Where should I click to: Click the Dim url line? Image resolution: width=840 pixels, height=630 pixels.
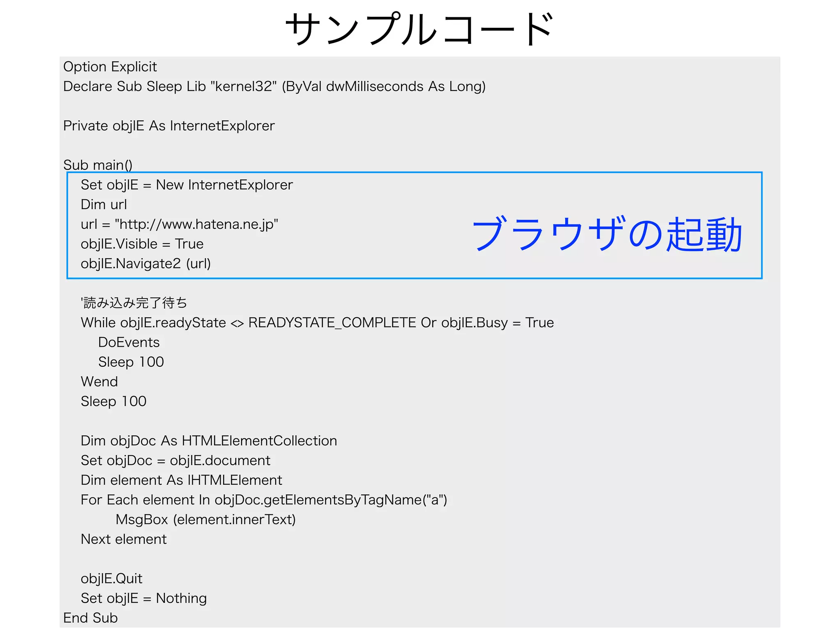(104, 204)
